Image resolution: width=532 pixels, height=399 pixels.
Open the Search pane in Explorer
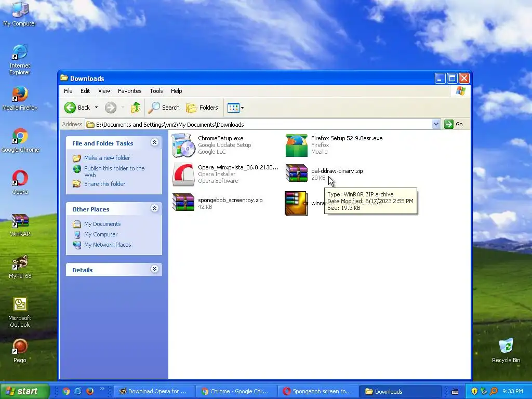pos(164,108)
